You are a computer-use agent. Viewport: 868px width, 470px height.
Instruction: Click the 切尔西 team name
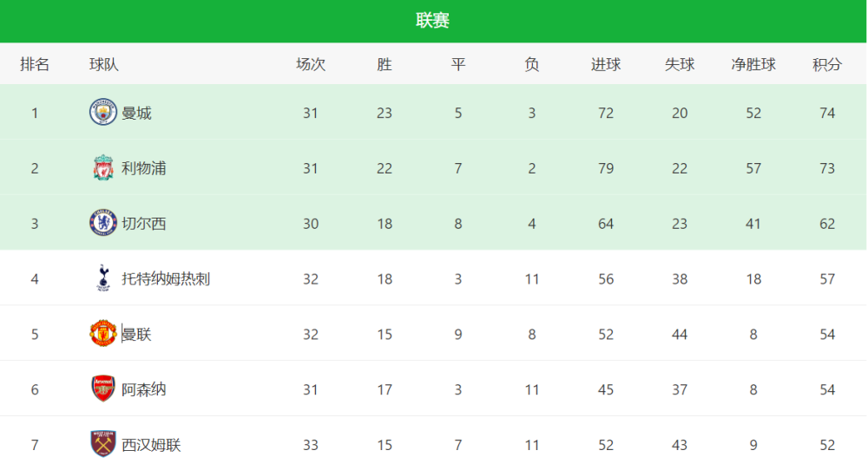tap(144, 224)
